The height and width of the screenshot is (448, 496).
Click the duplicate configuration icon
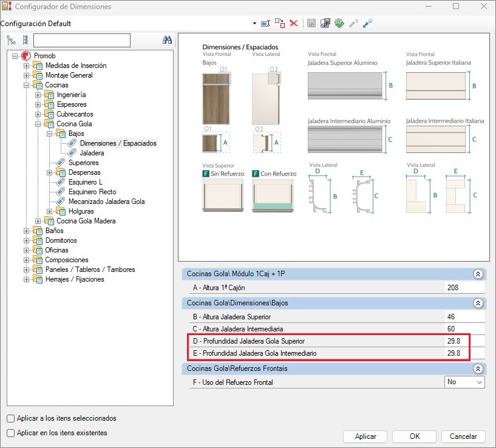(279, 23)
